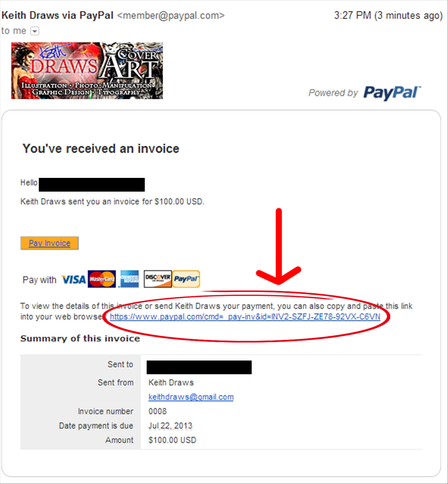
Task: Click the Pay Invoice button
Action: pos(49,243)
